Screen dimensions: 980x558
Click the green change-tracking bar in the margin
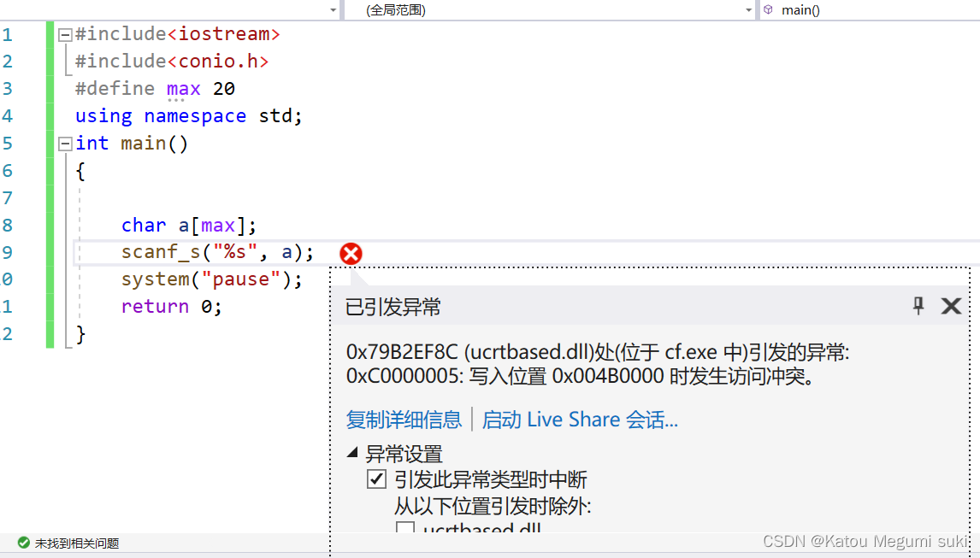point(50,171)
